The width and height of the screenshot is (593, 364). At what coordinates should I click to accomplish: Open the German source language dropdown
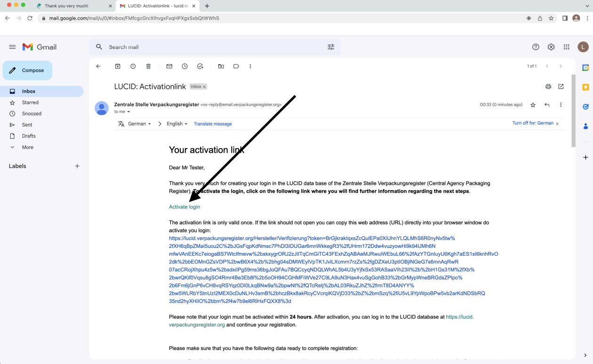(x=139, y=124)
